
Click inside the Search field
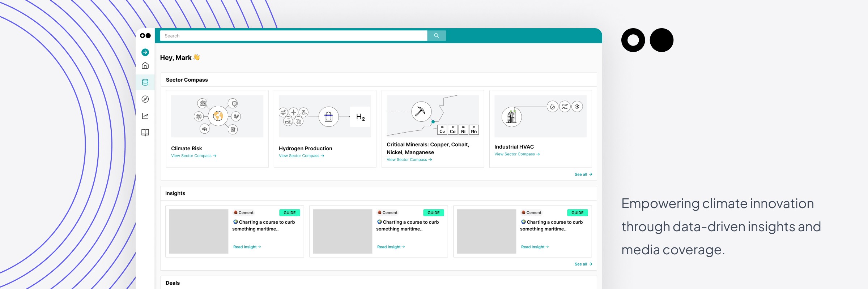click(294, 36)
